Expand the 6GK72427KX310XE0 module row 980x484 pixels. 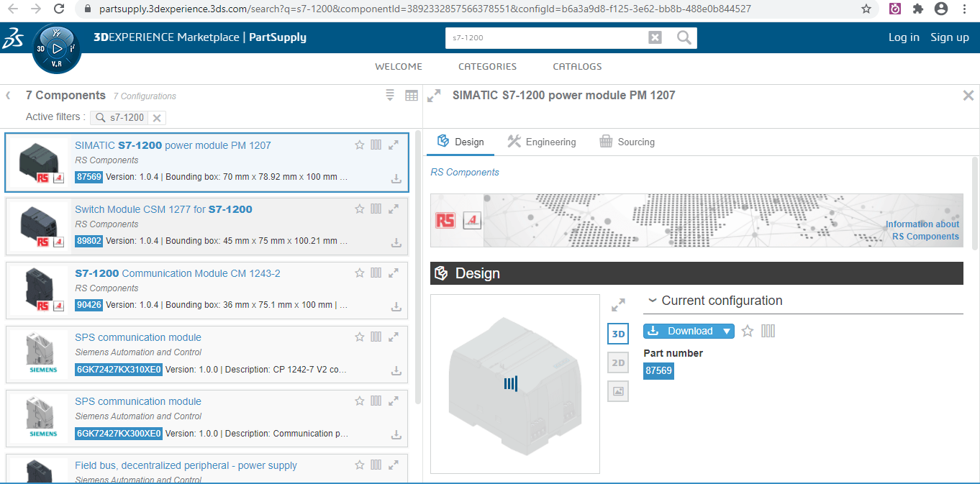coord(394,337)
